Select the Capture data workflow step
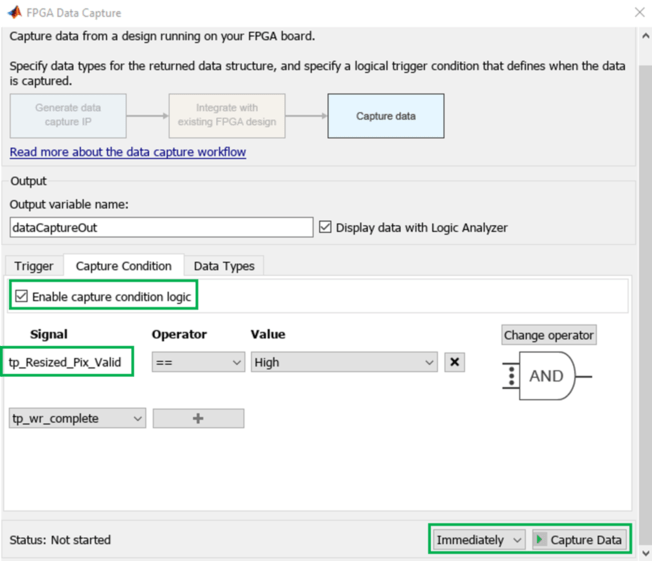This screenshot has width=652, height=561. 386,116
